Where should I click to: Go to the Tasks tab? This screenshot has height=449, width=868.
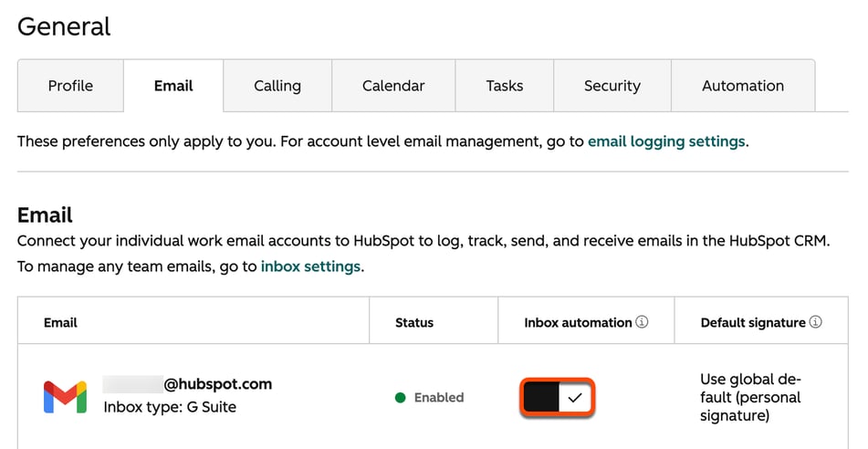click(x=505, y=86)
